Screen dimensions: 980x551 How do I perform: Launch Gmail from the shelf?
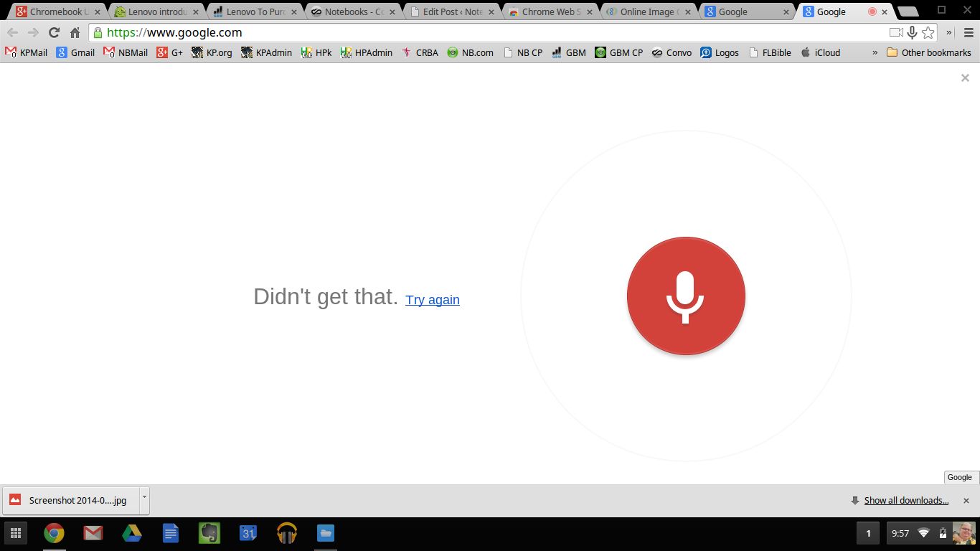tap(93, 533)
